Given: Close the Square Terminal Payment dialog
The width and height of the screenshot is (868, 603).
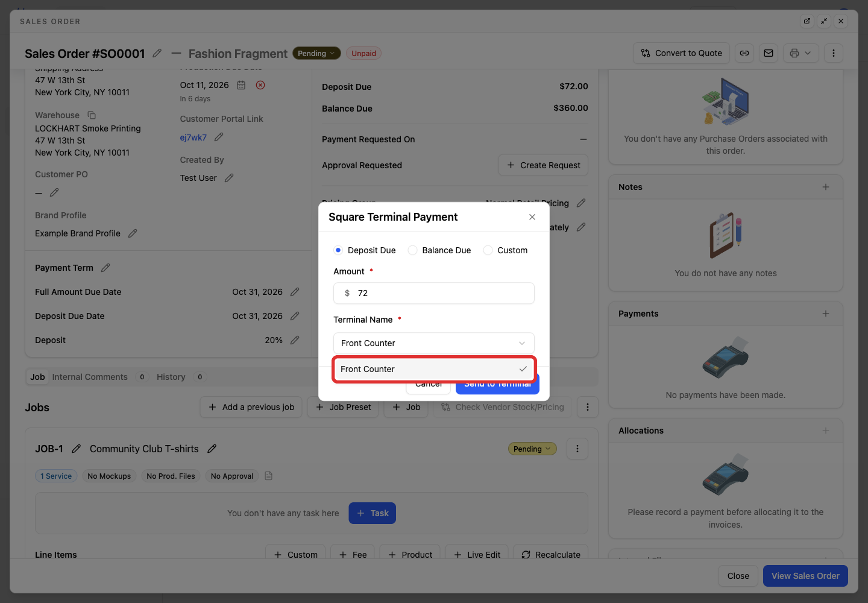Looking at the screenshot, I should click(532, 217).
